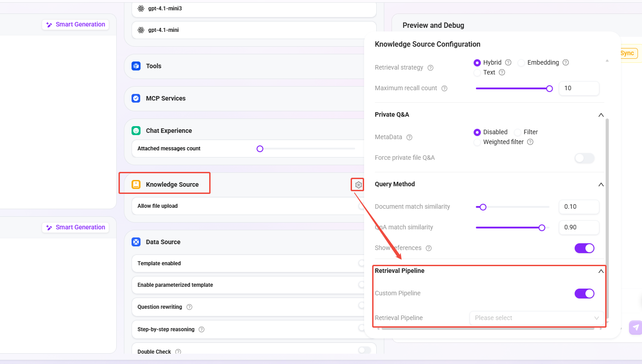
Task: Click the QnA match similarity value field
Action: 579,228
